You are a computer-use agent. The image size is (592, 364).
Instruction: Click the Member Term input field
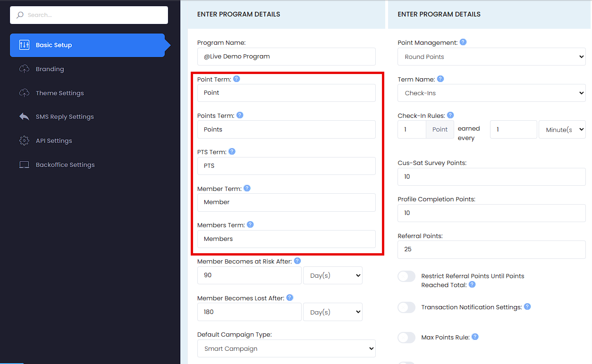[x=287, y=202]
